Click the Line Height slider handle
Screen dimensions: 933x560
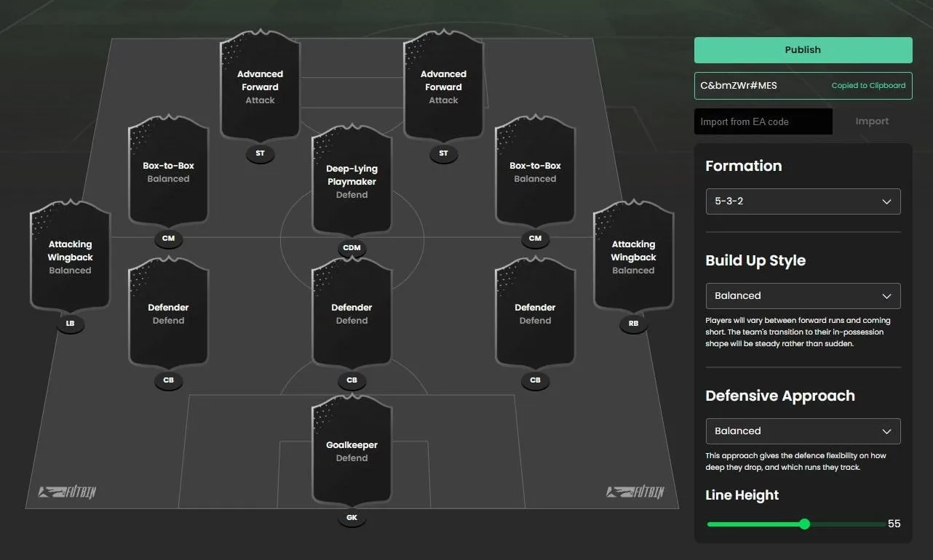click(804, 524)
